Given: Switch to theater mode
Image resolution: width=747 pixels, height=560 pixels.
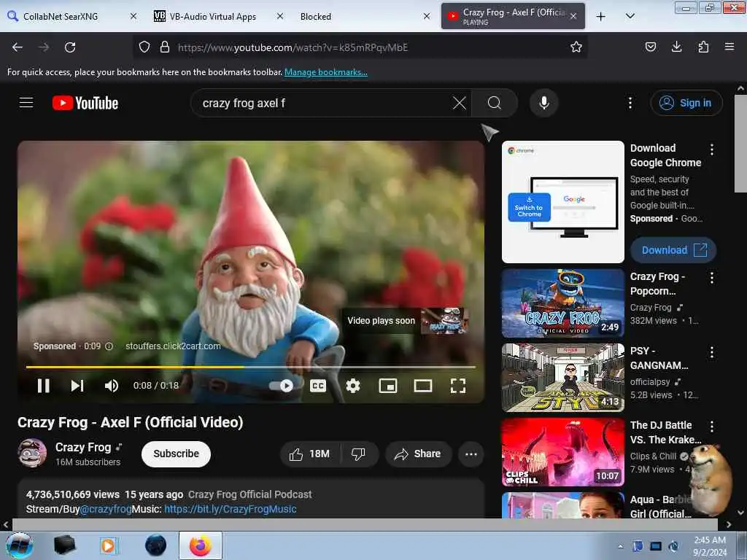Looking at the screenshot, I should (x=422, y=385).
